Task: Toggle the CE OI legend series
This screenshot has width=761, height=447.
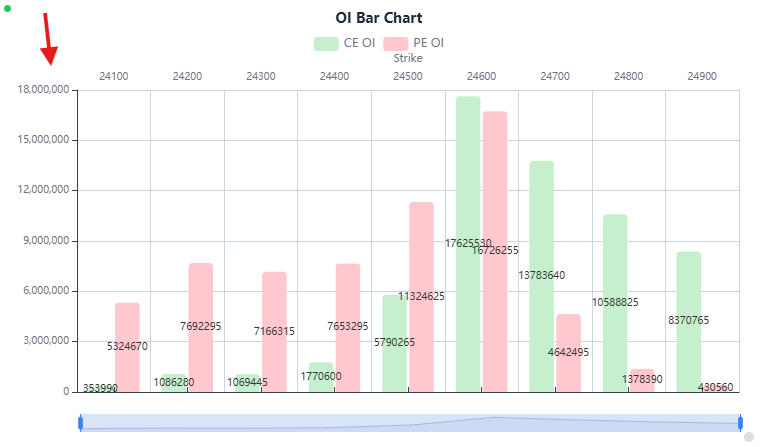Action: pos(345,43)
